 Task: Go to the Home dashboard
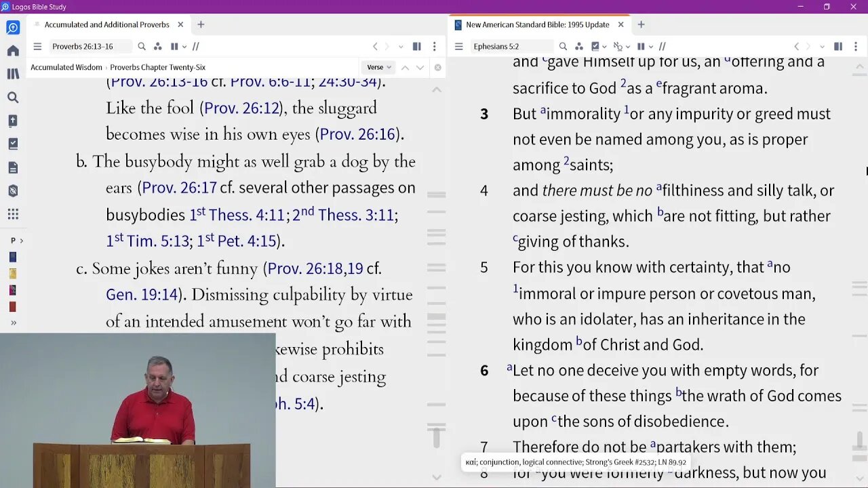[x=13, y=51]
